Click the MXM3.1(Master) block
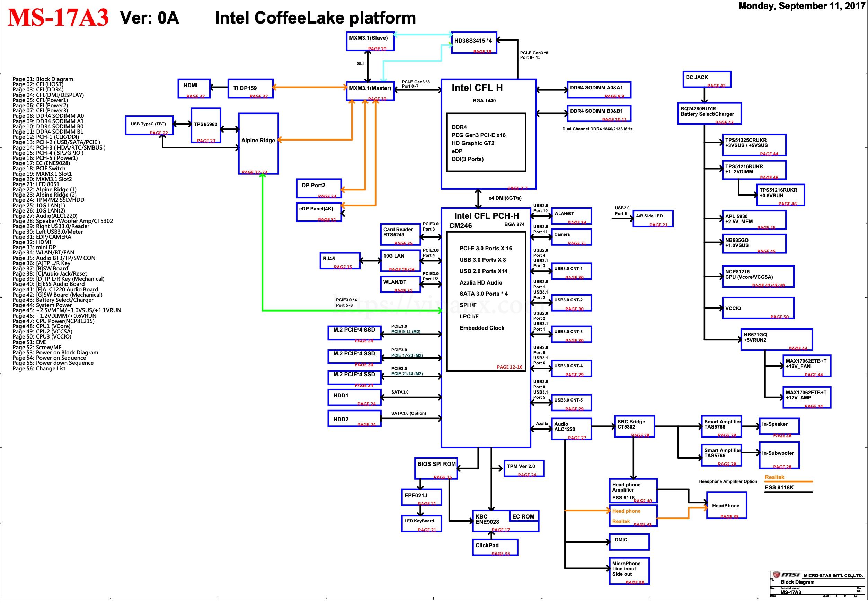Screen dimensions: 868x603 [370, 91]
